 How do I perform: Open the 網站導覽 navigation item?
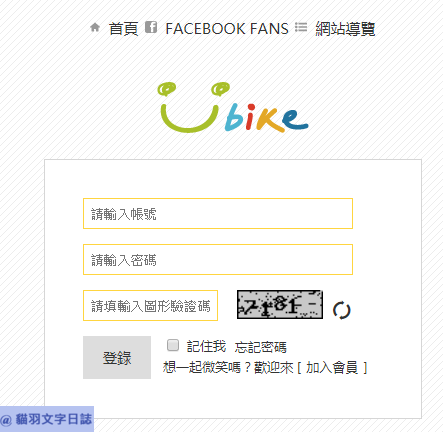pyautogui.click(x=345, y=29)
